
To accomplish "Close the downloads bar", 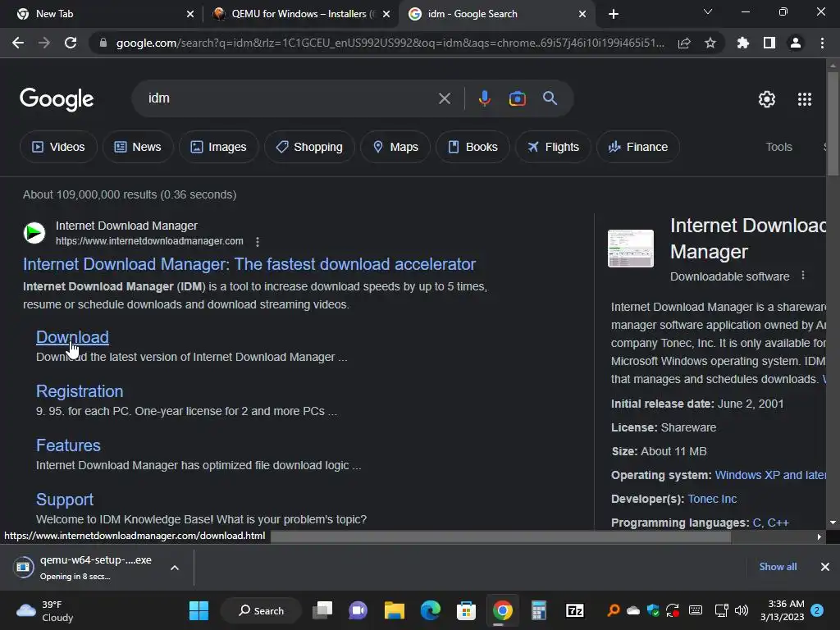I will coord(825,567).
